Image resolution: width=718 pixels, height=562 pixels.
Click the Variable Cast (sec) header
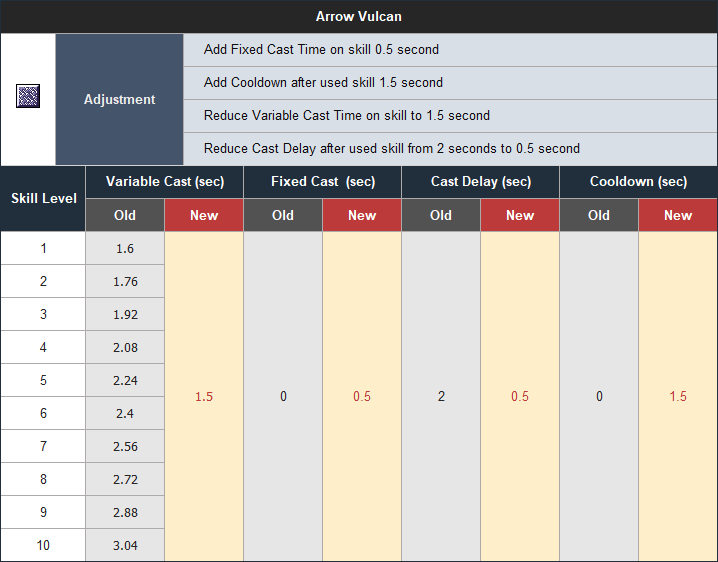[165, 182]
